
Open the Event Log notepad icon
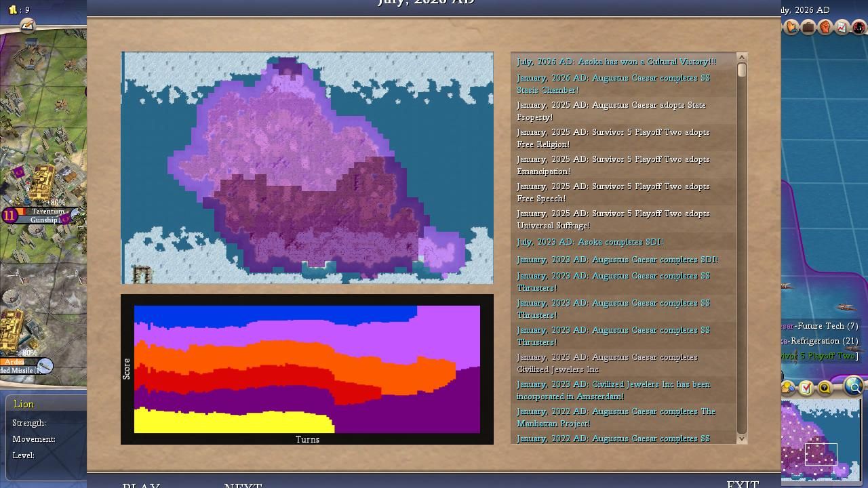pyautogui.click(x=27, y=26)
